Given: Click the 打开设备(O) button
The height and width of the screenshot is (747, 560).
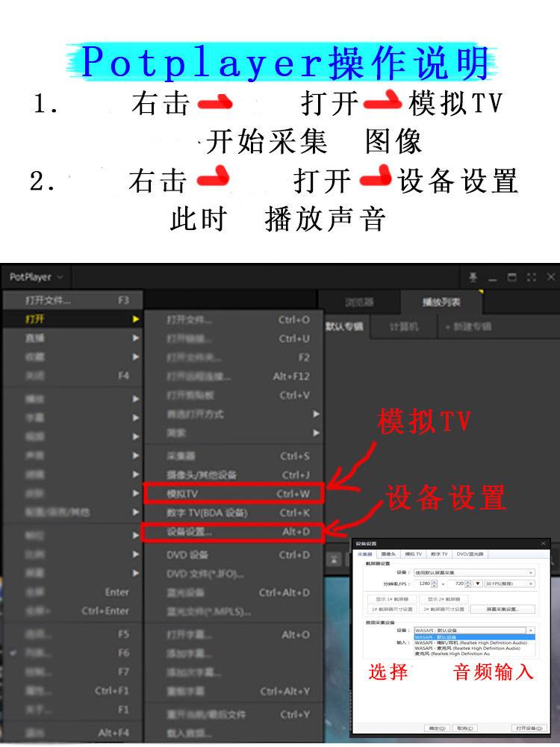Looking at the screenshot, I should point(528,728).
